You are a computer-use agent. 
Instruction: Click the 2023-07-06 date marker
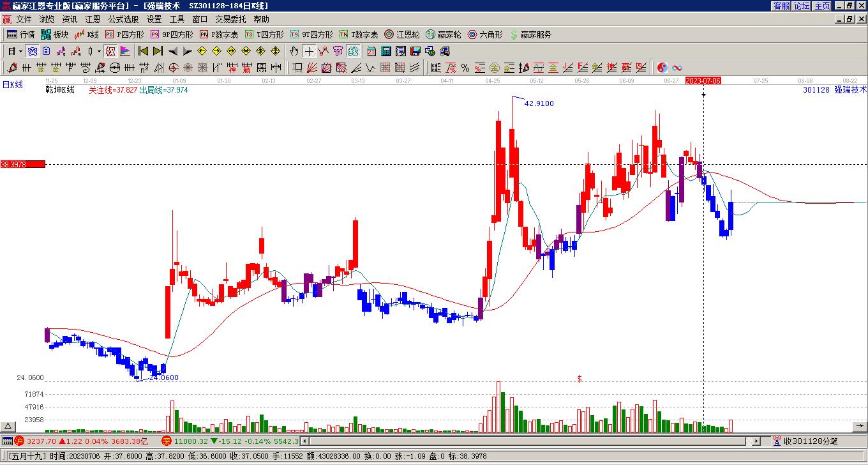tap(703, 81)
